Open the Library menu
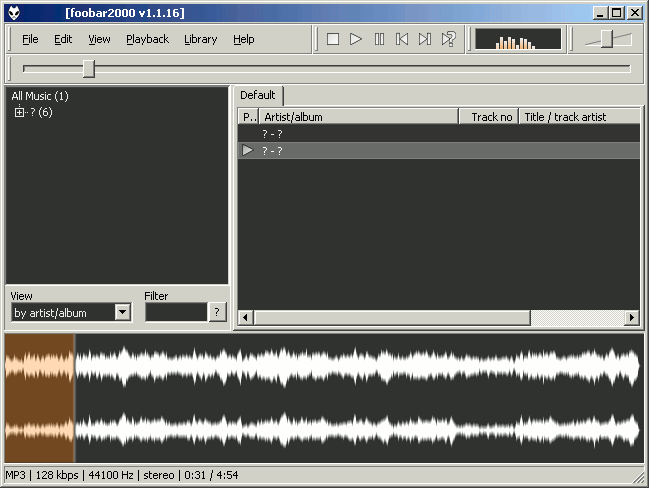 (200, 39)
